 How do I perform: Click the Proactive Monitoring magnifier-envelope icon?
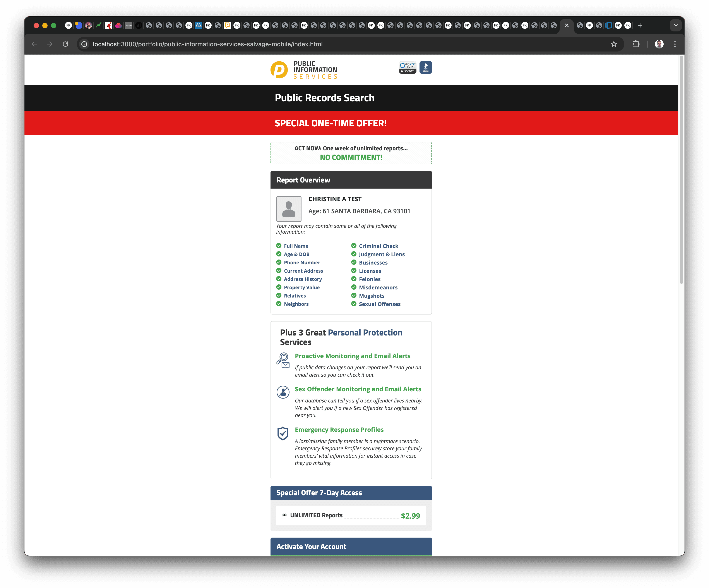tap(283, 360)
